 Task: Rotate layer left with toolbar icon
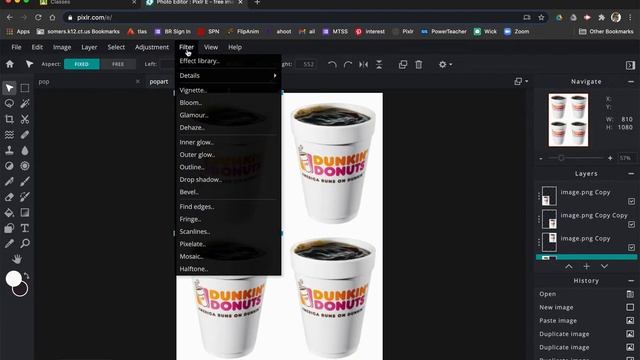[332, 64]
